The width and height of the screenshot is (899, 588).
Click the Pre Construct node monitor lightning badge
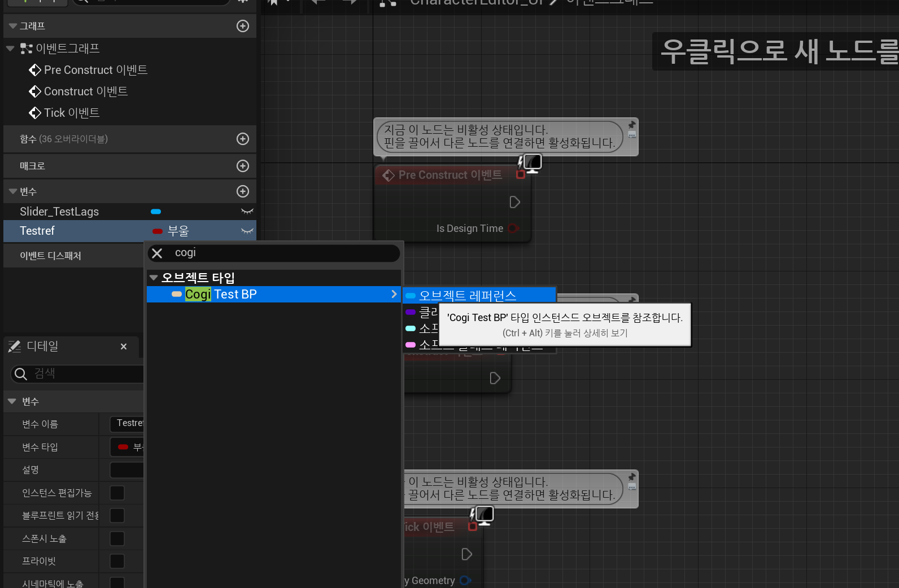(531, 163)
